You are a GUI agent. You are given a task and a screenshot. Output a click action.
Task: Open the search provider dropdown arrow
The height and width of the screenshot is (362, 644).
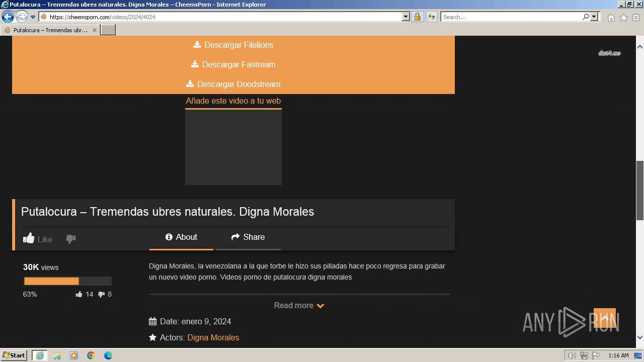click(x=594, y=17)
